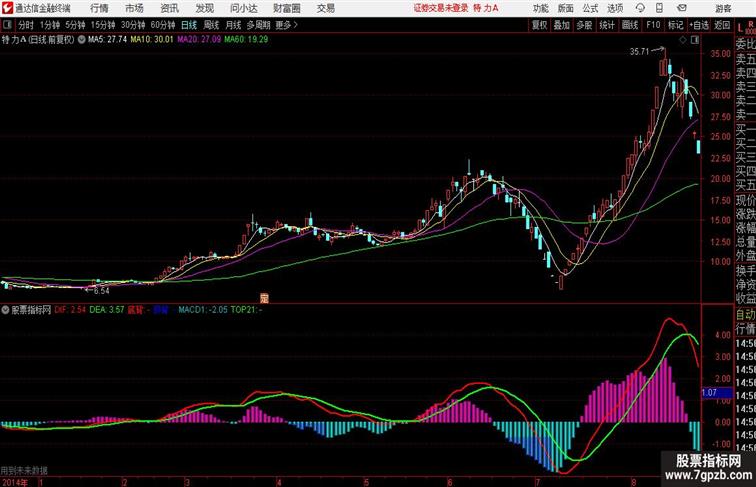Click the 通达信 red logo icon
756x487 pixels.
(7, 8)
